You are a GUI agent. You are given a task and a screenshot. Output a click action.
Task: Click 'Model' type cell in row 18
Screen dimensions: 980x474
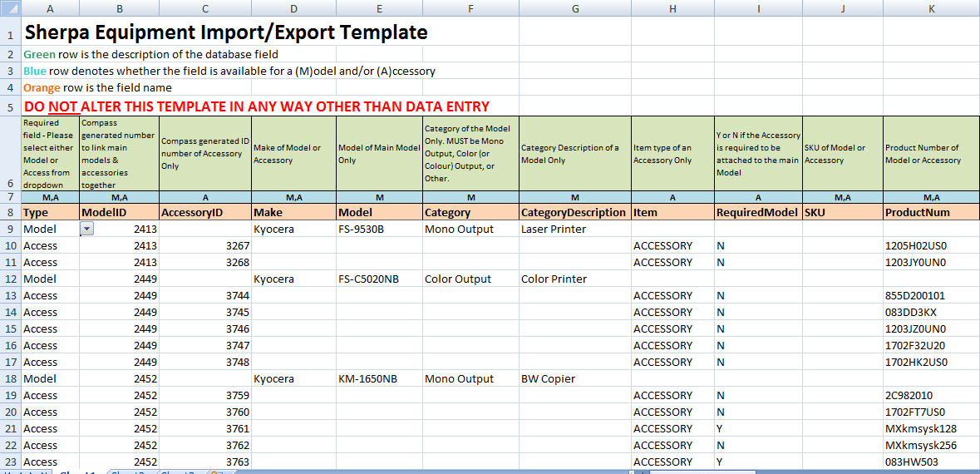51,379
